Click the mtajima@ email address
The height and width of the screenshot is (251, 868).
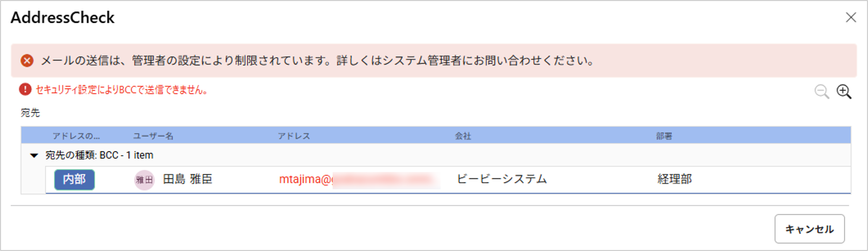pos(305,179)
